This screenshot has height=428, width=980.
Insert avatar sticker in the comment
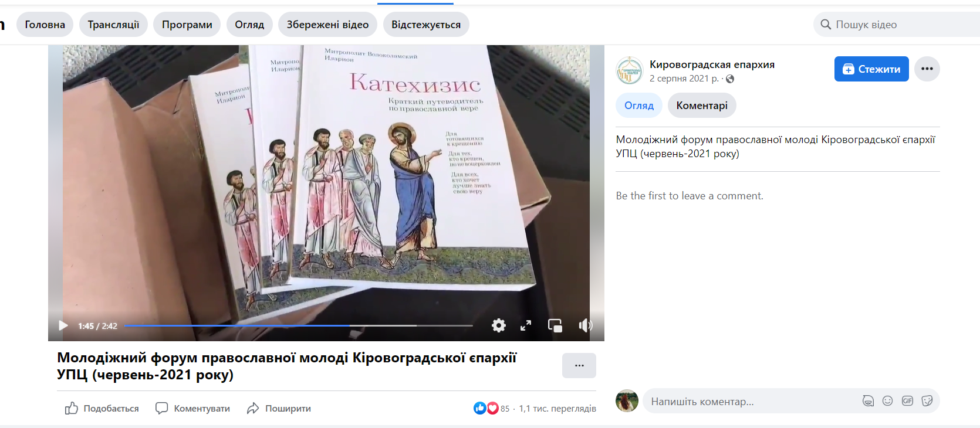click(868, 401)
